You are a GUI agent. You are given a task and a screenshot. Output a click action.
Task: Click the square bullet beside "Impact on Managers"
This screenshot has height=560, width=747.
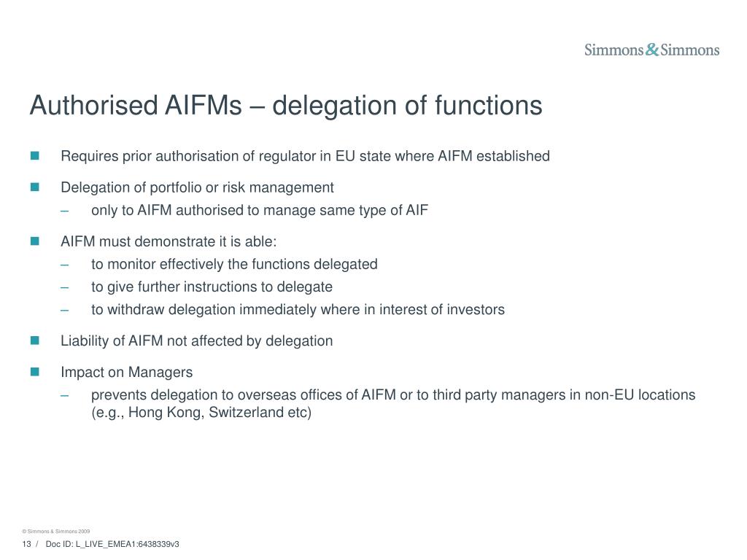click(x=34, y=372)
